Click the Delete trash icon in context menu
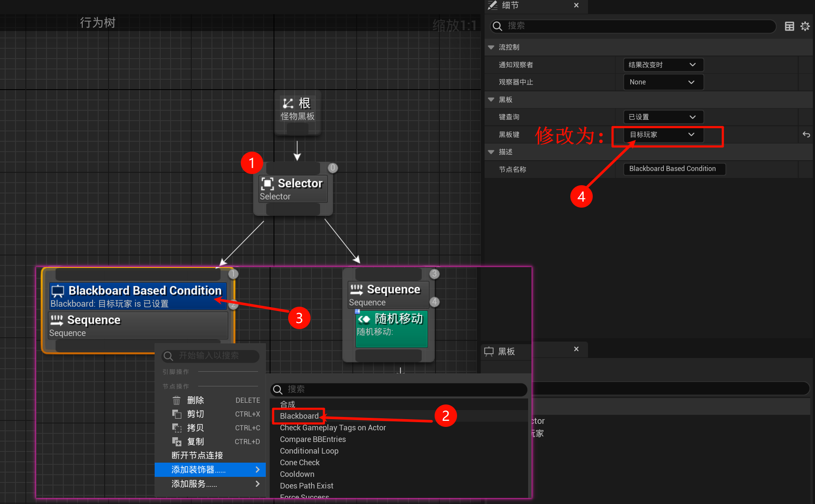This screenshot has height=504, width=815. pos(177,401)
